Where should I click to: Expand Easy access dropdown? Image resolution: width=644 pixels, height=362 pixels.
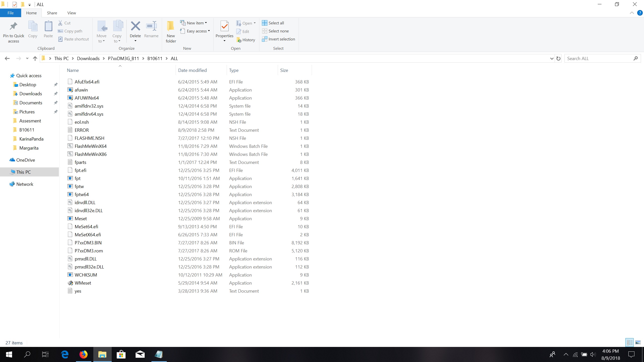[x=209, y=31]
